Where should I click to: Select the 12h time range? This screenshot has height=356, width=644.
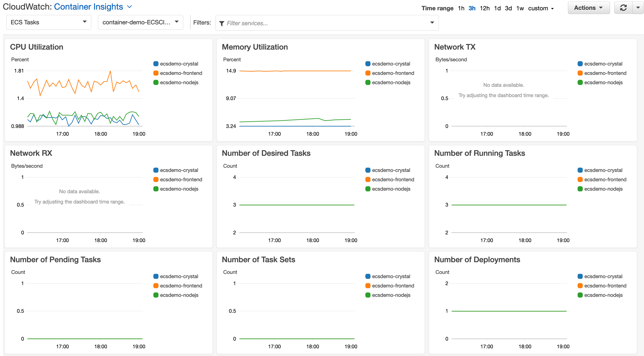484,8
